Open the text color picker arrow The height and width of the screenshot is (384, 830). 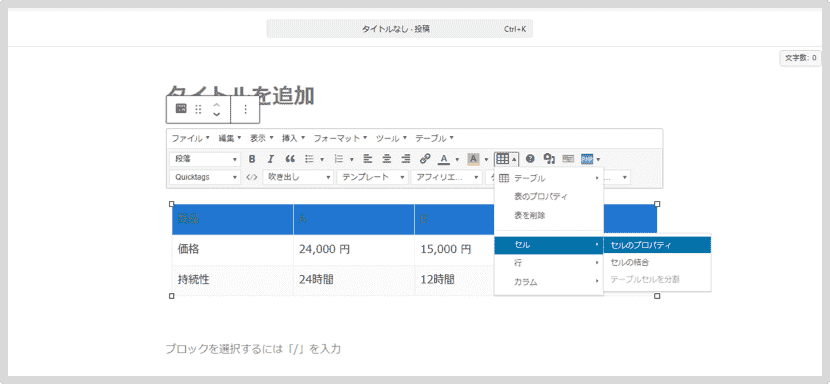[x=457, y=159]
